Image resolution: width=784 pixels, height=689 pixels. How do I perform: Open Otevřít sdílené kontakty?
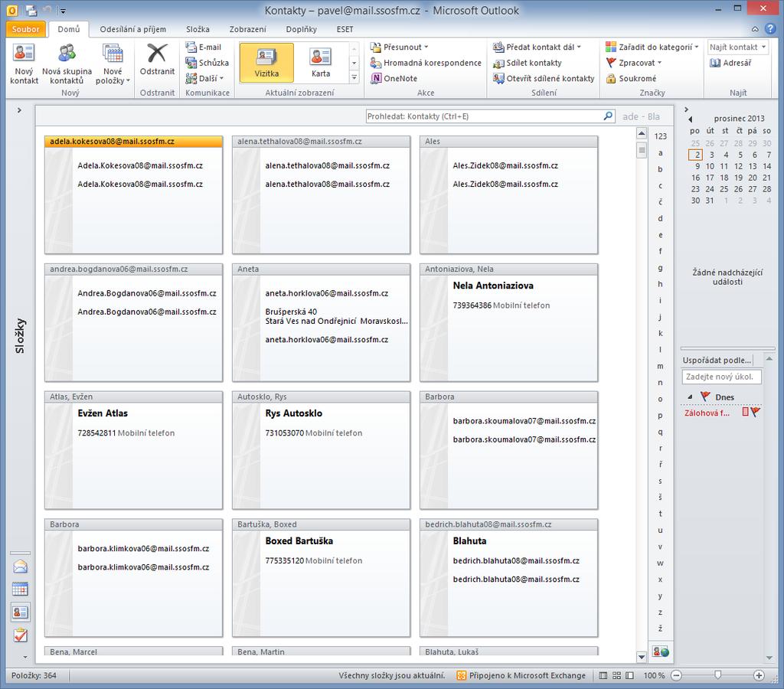pos(544,78)
